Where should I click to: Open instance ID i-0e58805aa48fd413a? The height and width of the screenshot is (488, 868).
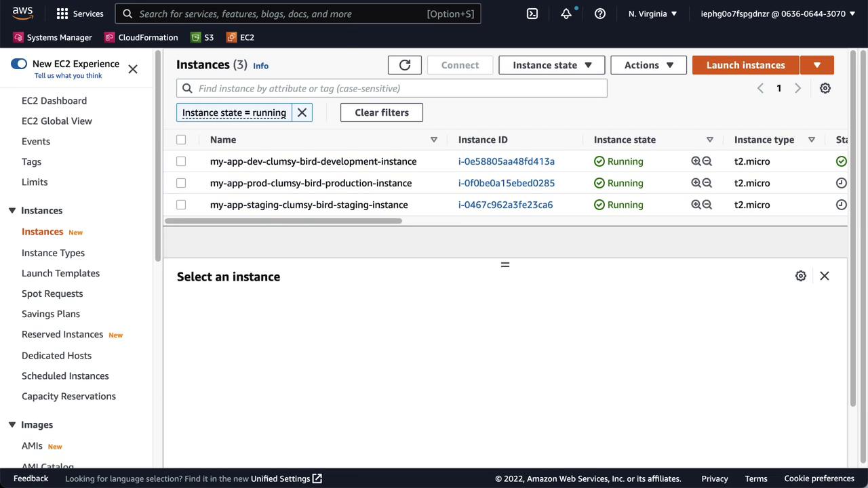(x=507, y=161)
